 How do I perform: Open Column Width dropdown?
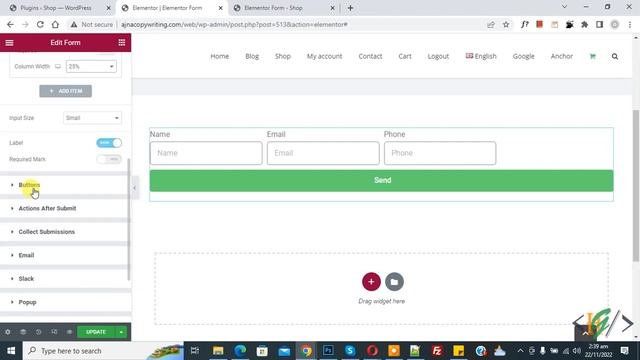pyautogui.click(x=91, y=66)
